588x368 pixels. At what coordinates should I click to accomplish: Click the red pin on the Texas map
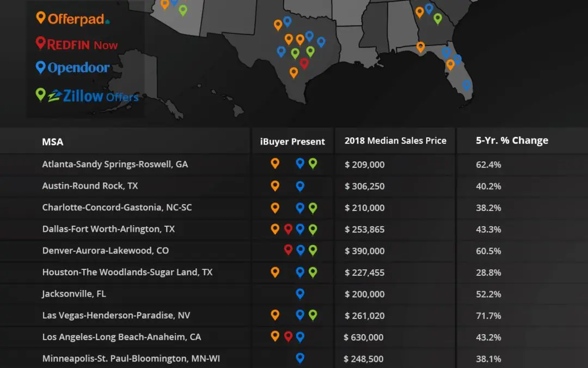tap(304, 63)
